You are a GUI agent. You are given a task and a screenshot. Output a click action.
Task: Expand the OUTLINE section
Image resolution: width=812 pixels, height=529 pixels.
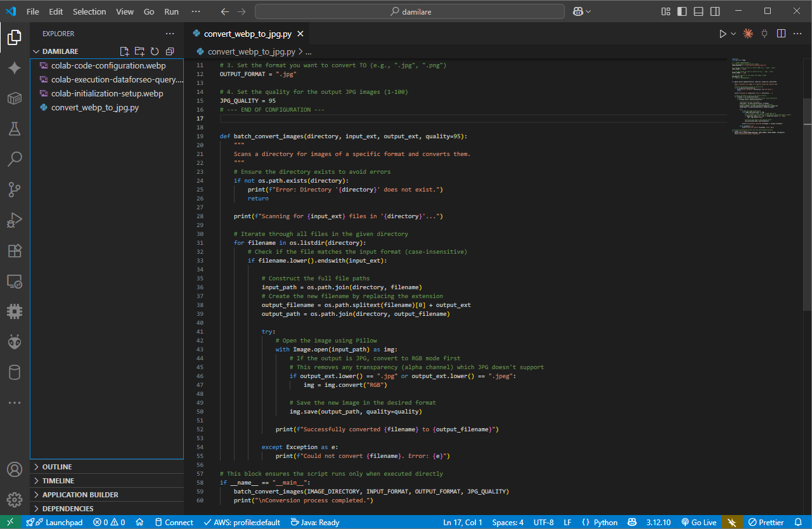(57, 467)
